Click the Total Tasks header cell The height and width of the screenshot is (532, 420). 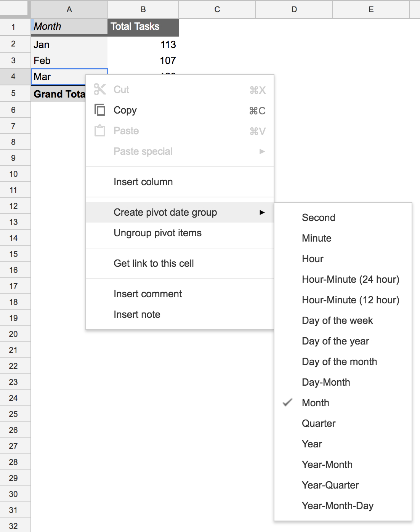pyautogui.click(x=143, y=27)
